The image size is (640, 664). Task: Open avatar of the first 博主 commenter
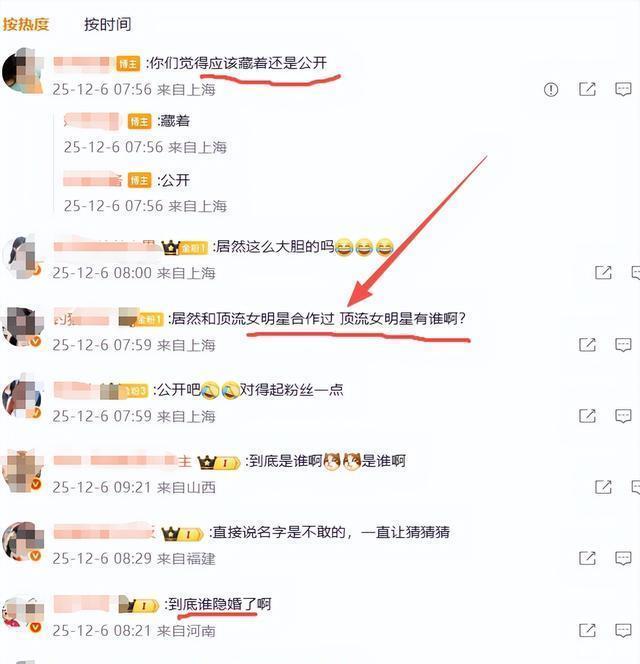click(23, 70)
